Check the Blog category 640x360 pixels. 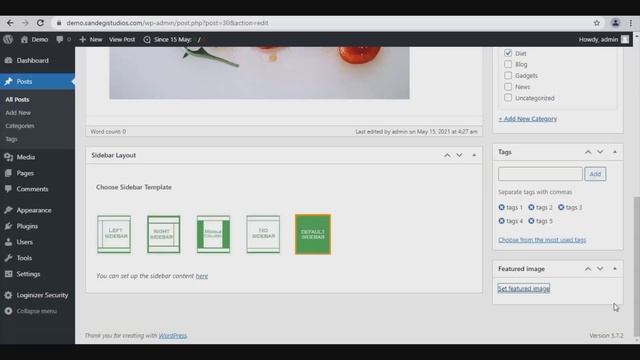coord(508,64)
